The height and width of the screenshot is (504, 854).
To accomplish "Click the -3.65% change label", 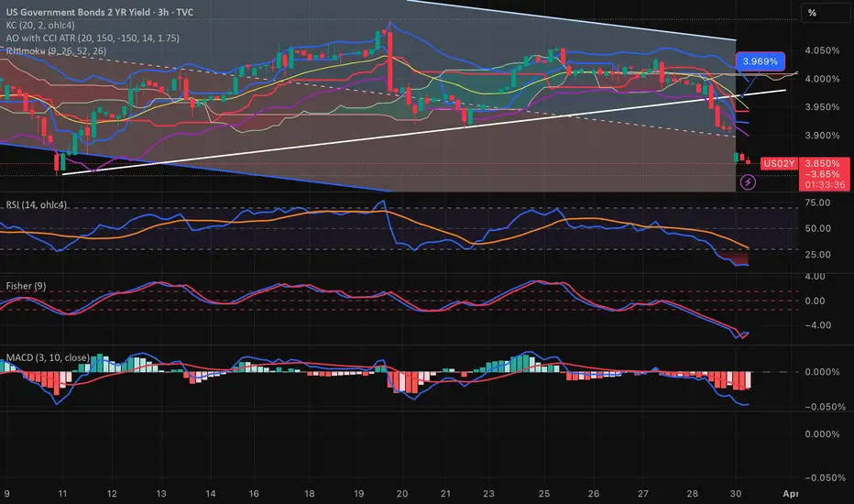I will point(822,174).
